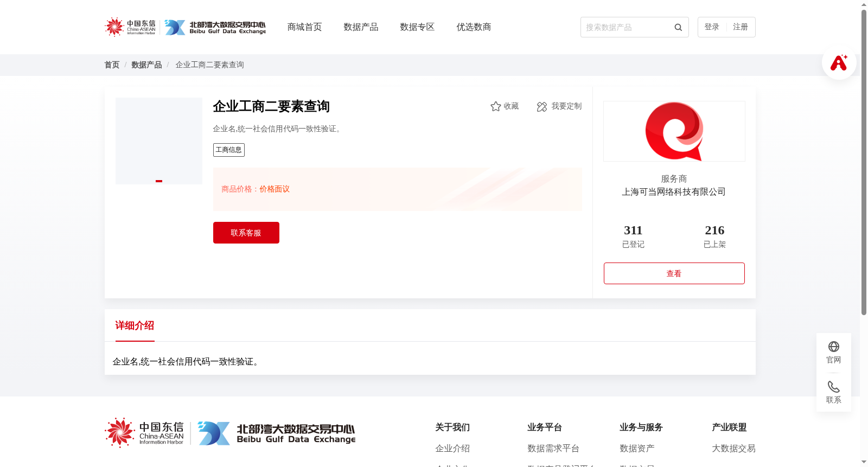
Task: Click the 注册 link
Action: [741, 27]
